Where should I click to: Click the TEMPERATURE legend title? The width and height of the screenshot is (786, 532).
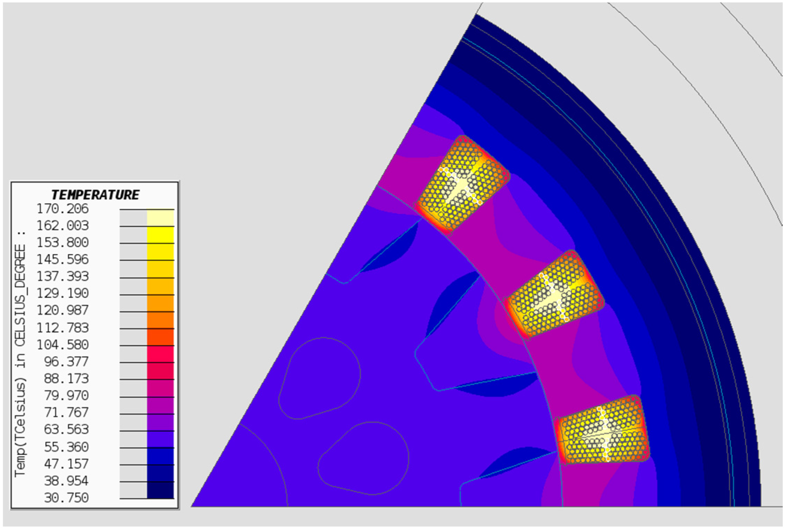tap(95, 195)
